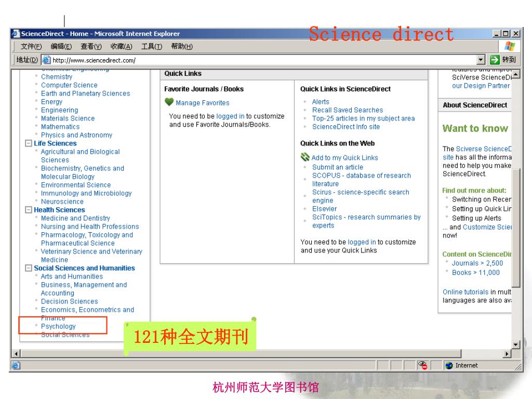Collapse the Health Sciences category
The height and width of the screenshot is (399, 532).
point(29,210)
